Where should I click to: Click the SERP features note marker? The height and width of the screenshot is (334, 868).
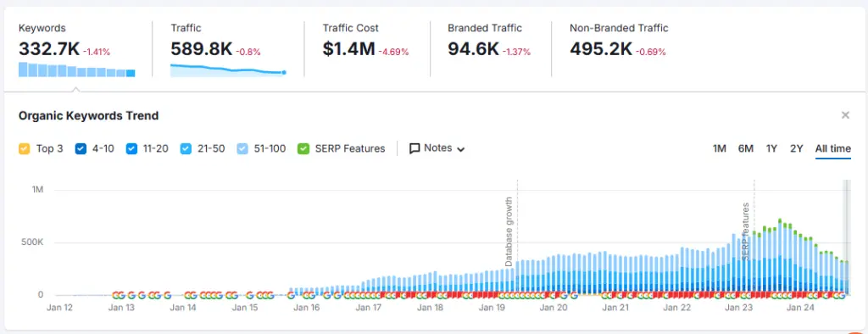pos(746,231)
